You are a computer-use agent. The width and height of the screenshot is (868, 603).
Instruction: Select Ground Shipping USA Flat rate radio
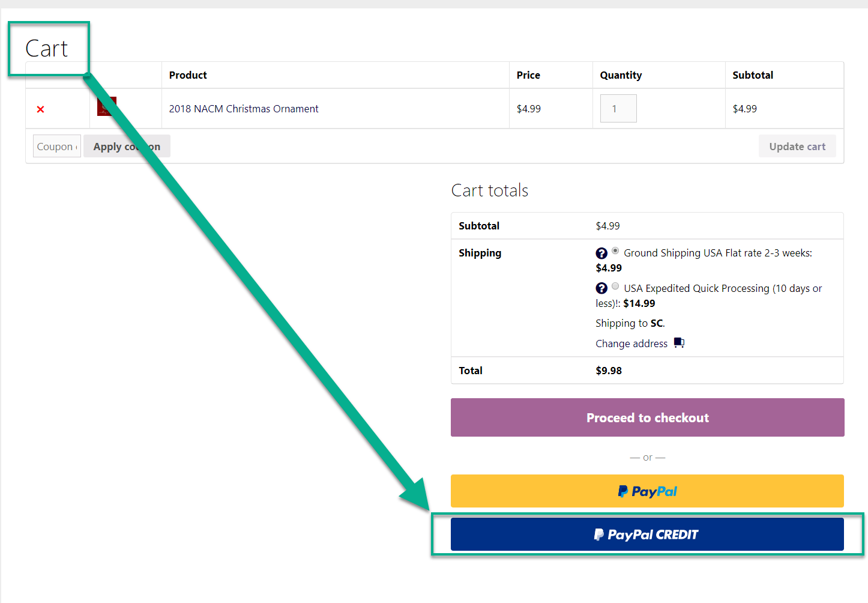615,251
